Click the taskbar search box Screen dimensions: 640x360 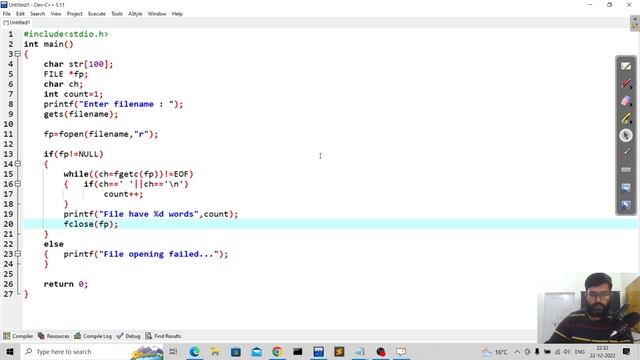[x=92, y=351]
